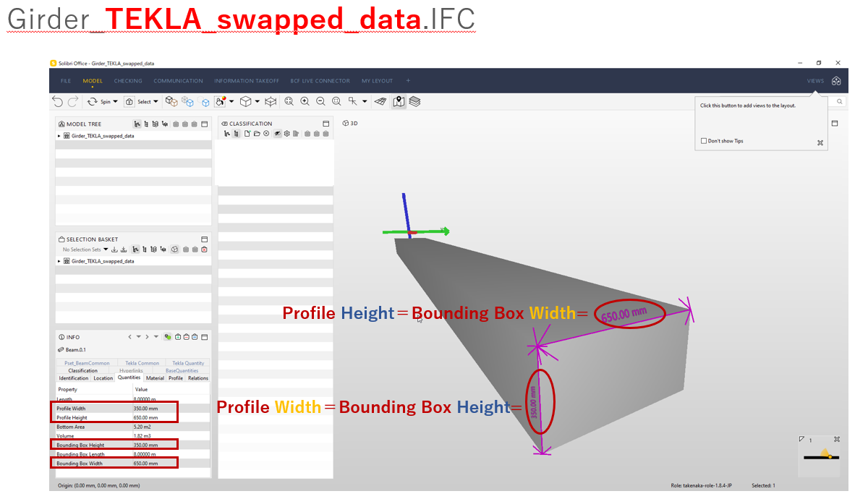
Task: Open Info back history dropdown
Action: 138,337
